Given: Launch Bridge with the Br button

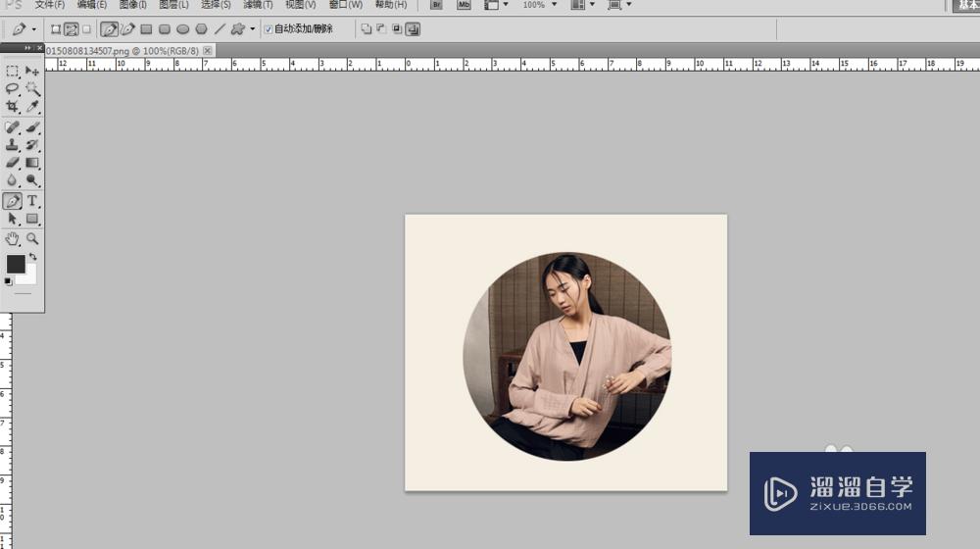Looking at the screenshot, I should pyautogui.click(x=437, y=5).
